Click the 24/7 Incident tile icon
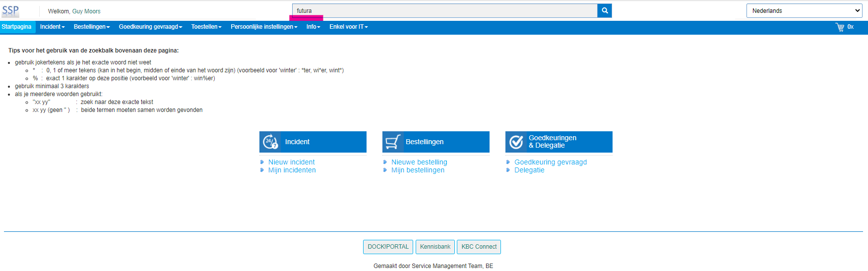The width and height of the screenshot is (868, 271). coord(270,142)
